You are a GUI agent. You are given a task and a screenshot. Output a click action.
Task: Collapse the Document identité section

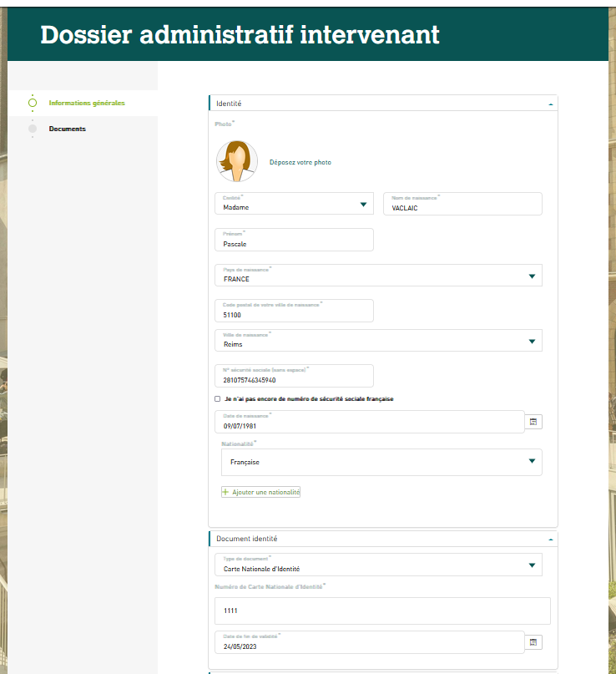click(x=550, y=540)
